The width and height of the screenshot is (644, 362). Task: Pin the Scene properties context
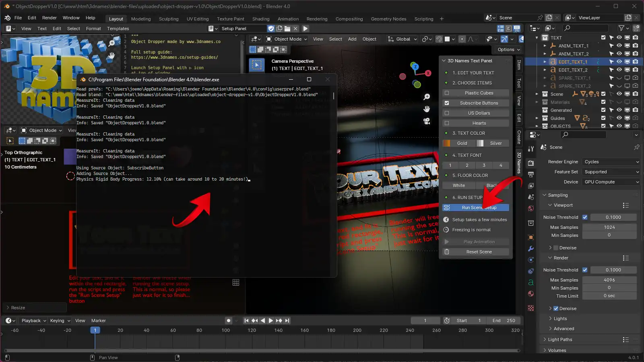point(636,147)
